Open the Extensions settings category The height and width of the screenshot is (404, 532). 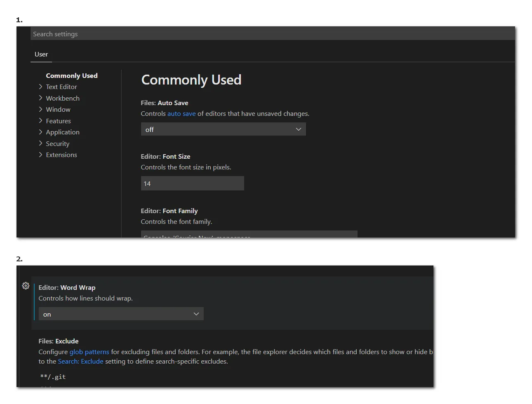pos(61,155)
